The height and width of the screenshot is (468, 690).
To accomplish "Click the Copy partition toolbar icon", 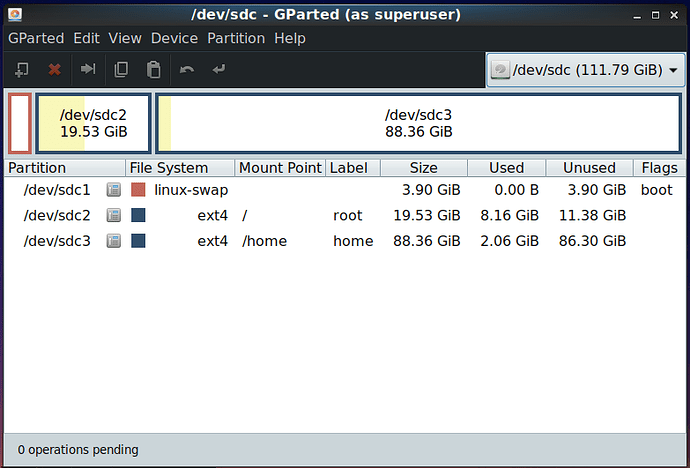I will pos(121,69).
